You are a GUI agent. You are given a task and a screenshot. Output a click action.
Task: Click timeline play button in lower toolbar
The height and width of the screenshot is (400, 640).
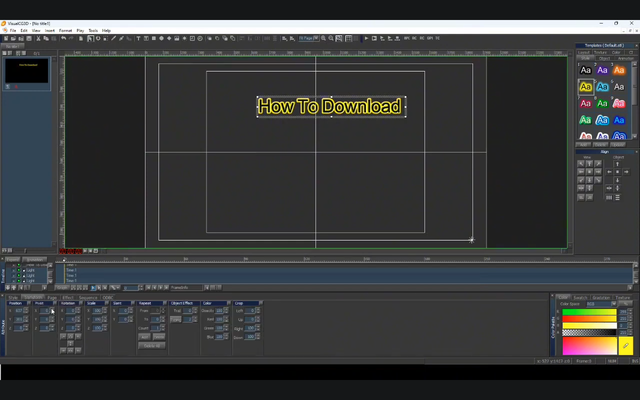click(x=93, y=288)
